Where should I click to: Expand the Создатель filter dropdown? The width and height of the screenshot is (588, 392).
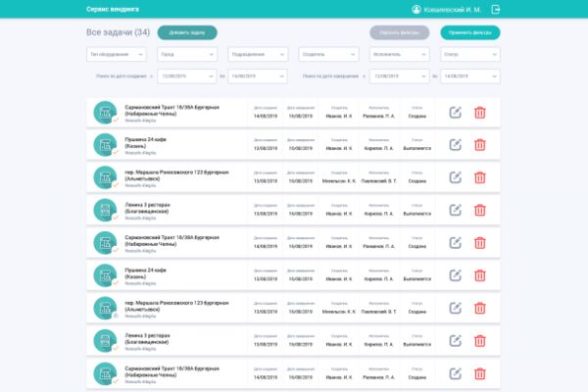[328, 55]
